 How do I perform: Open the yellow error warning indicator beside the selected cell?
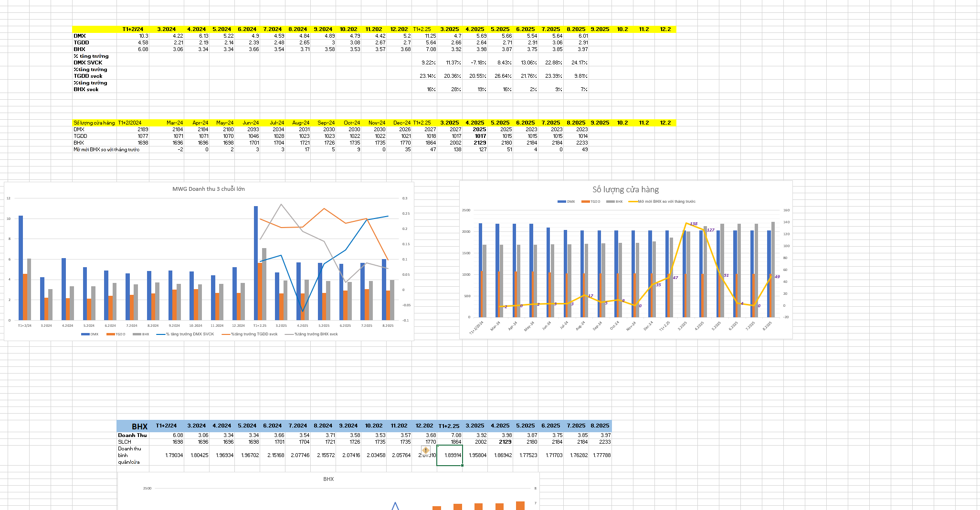pyautogui.click(x=426, y=450)
